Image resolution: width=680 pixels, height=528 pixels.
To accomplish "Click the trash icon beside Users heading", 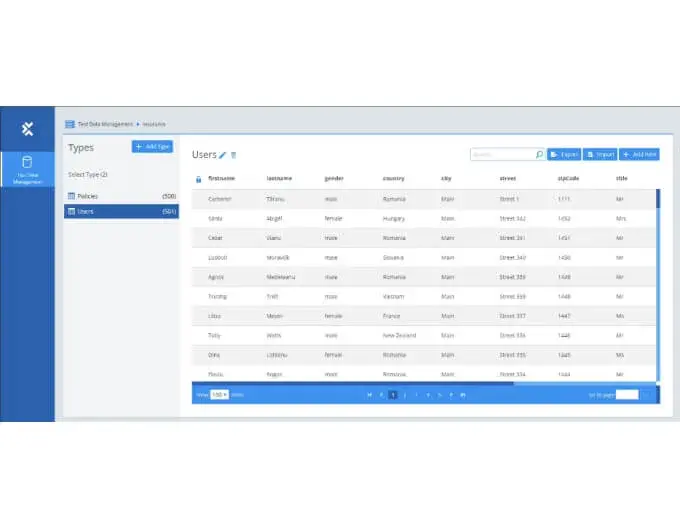I will point(234,155).
